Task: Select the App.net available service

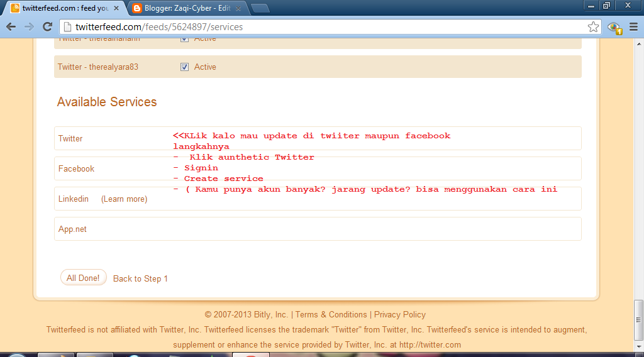Action: point(318,229)
